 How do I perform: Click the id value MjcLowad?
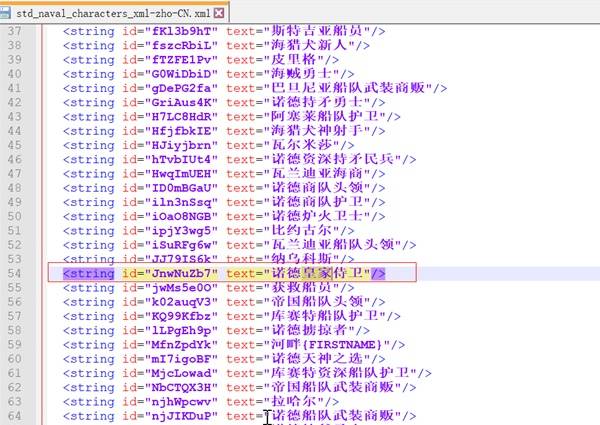tap(180, 373)
